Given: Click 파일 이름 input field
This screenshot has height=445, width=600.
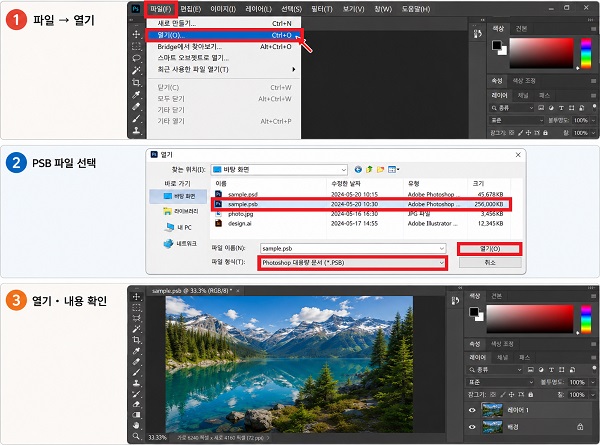Looking at the screenshot, I should (x=353, y=248).
